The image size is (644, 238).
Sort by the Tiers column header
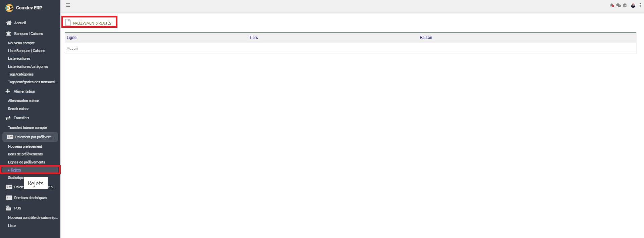coord(253,38)
